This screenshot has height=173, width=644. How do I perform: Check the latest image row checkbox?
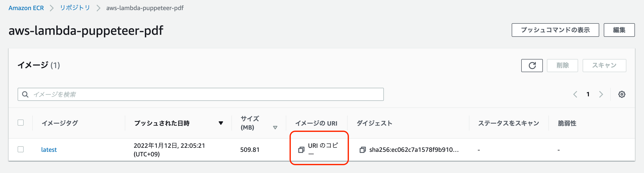(x=21, y=149)
